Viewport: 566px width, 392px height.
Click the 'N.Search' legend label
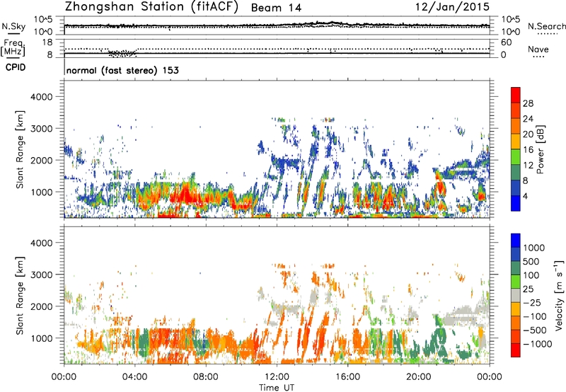(546, 26)
